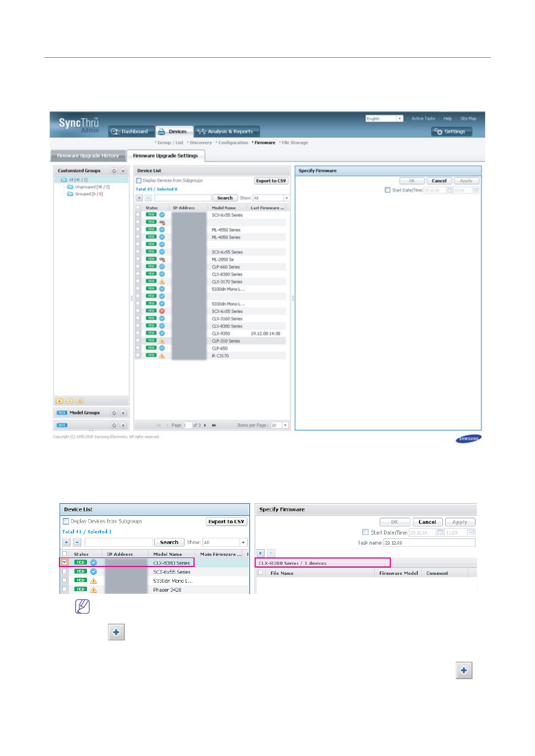The height and width of the screenshot is (756, 535).
Task: Open the Items per Page dropdown
Action: [279, 425]
